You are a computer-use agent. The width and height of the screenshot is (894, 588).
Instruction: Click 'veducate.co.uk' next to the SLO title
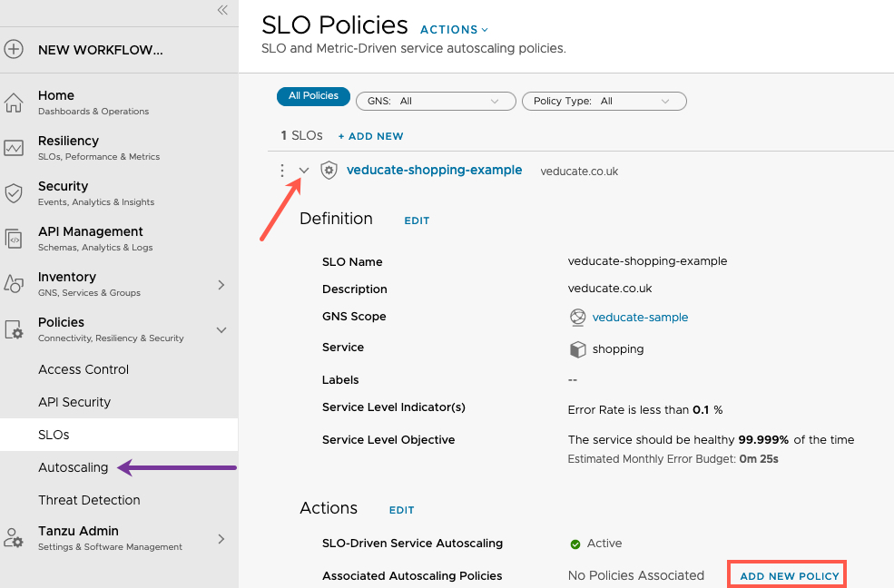coord(579,171)
